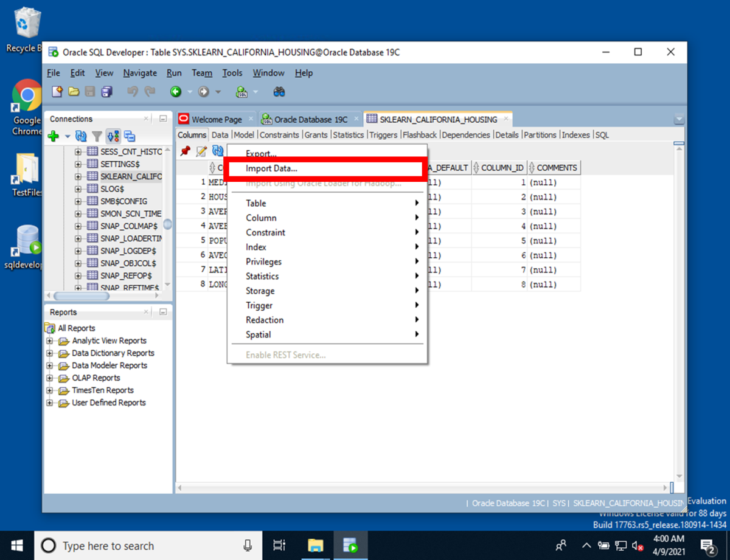This screenshot has height=560, width=730.
Task: Open the Back button history dropdown arrow
Action: click(189, 92)
